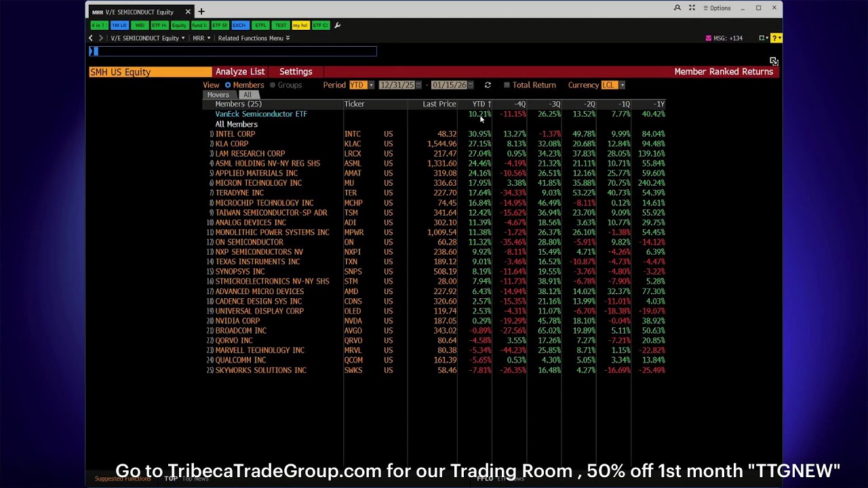Select the Members view radio button
Viewport: 868px width, 488px height.
click(x=228, y=85)
